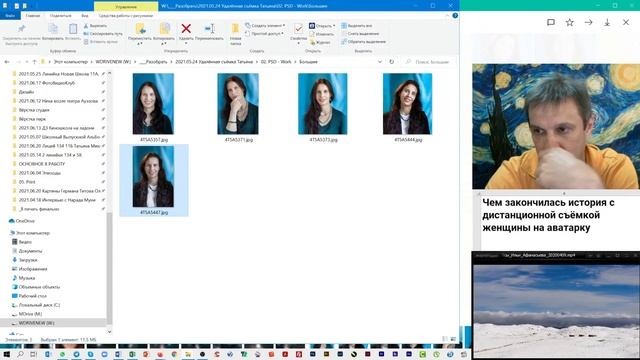Open the dropdown arrow next to Open
This screenshot has width=640, height=360.
tap(334, 26)
